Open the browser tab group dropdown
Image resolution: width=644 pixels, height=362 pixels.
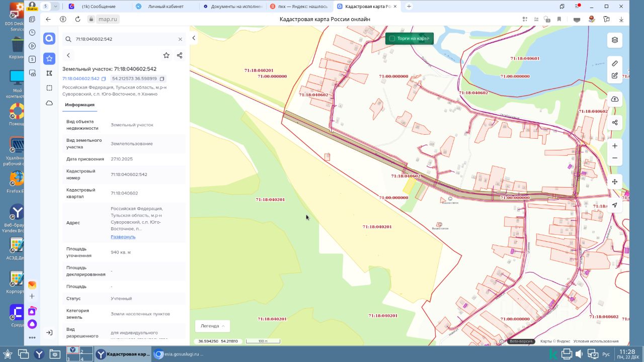tap(55, 6)
